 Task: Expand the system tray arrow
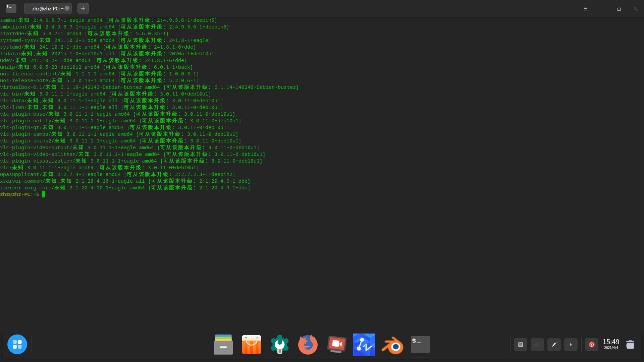click(x=571, y=345)
